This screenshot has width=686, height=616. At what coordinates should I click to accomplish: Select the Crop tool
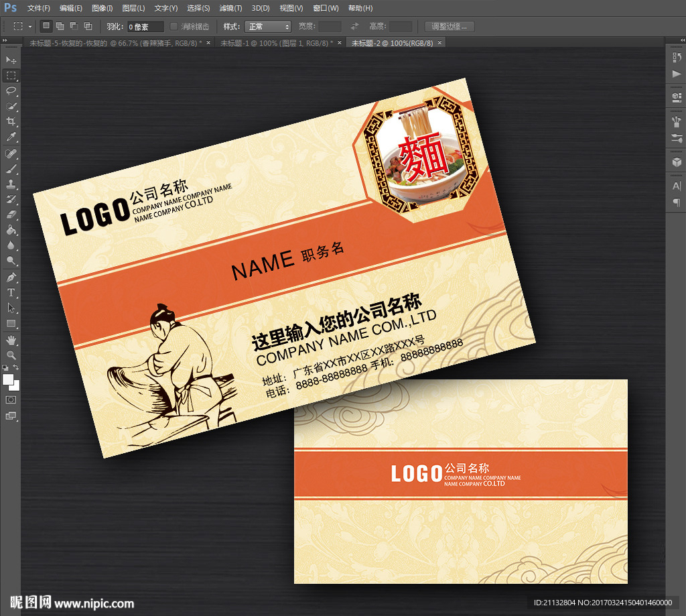(x=11, y=121)
